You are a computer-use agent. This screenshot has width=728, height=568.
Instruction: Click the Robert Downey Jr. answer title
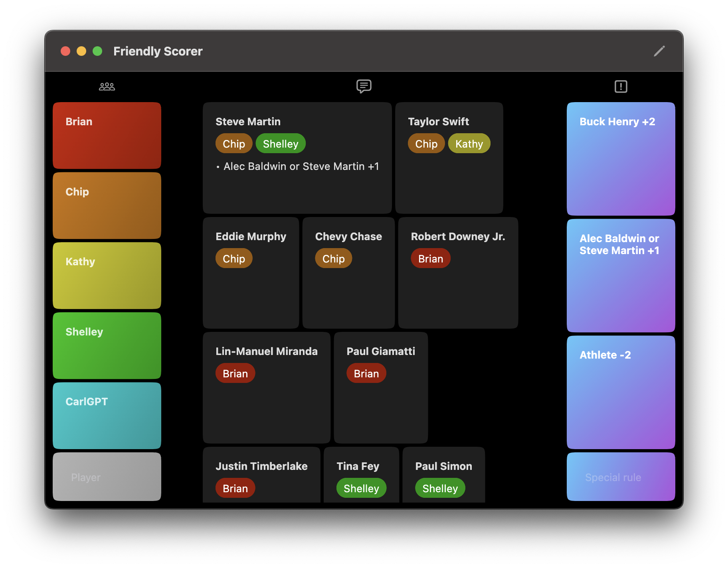pos(458,237)
